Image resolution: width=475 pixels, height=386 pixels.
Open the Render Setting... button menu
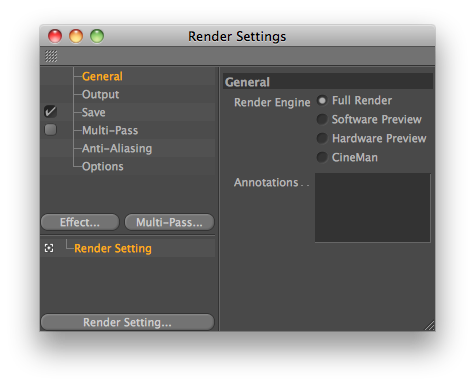(127, 322)
